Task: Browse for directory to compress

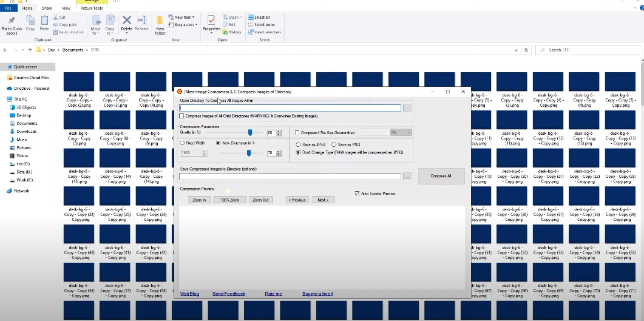Action: (x=407, y=108)
